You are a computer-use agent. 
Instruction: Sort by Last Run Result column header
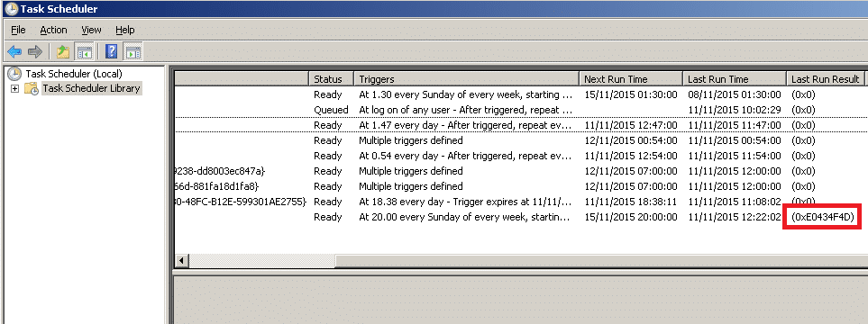[826, 79]
